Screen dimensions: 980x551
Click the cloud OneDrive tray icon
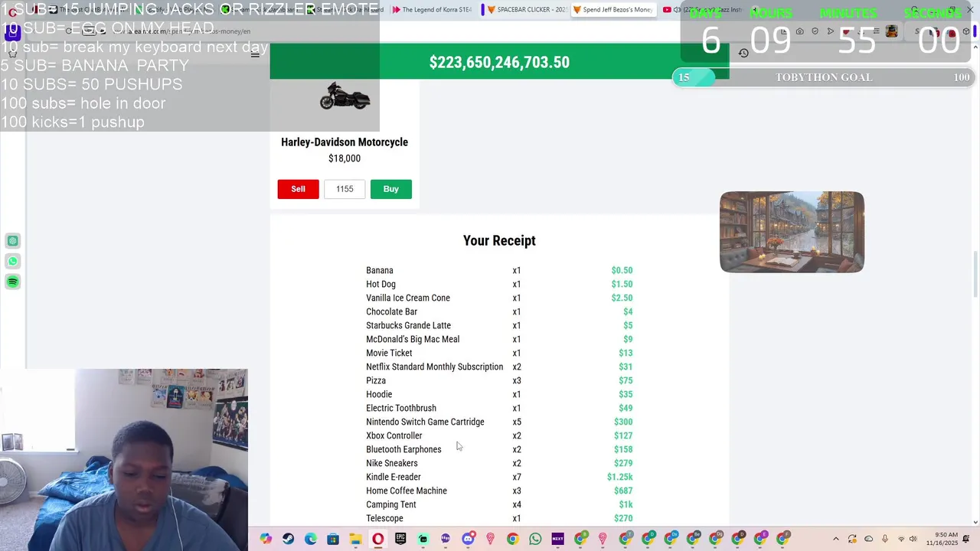869,539
